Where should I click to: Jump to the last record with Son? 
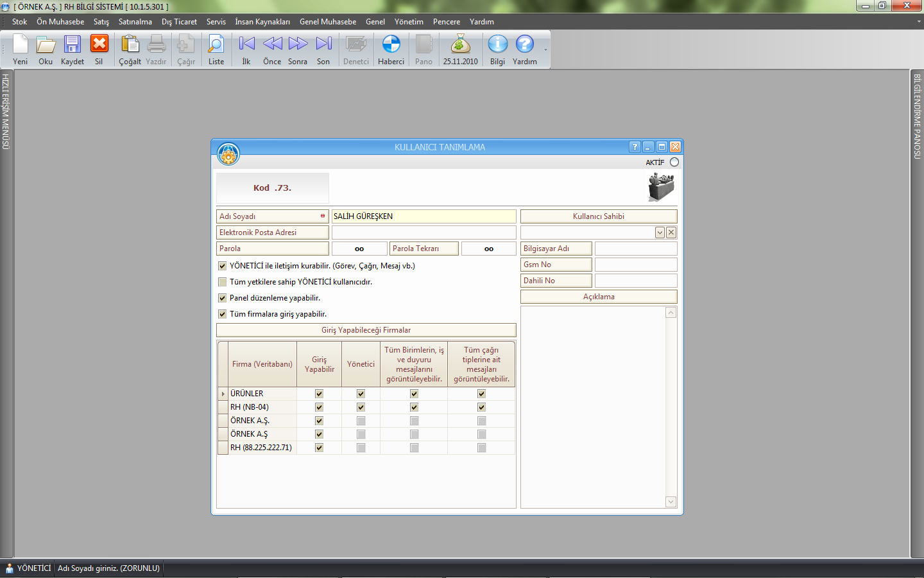[x=323, y=45]
